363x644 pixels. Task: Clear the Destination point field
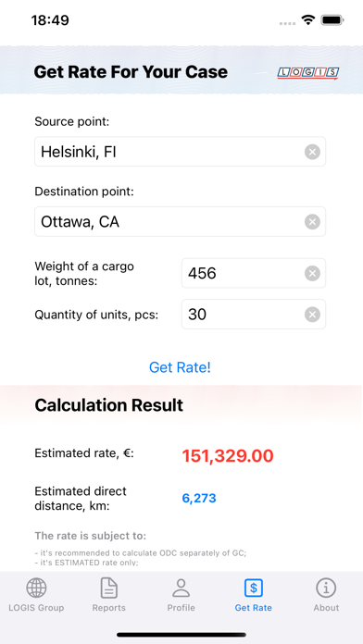(312, 222)
